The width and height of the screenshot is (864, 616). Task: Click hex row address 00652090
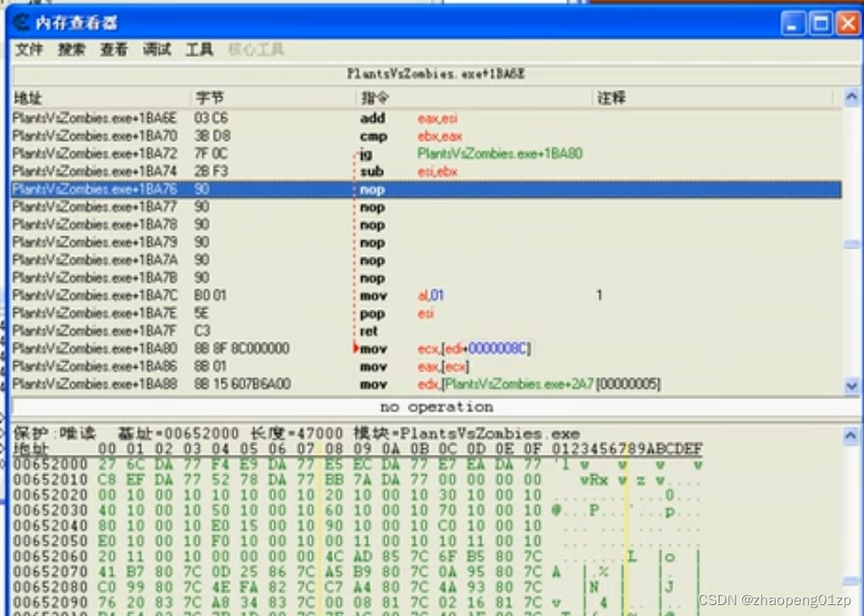[x=50, y=603]
